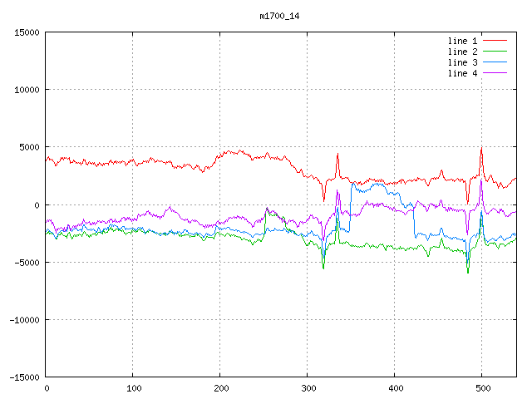Select the "line 1" legend label
This screenshot has height=399, width=532.
462,41
